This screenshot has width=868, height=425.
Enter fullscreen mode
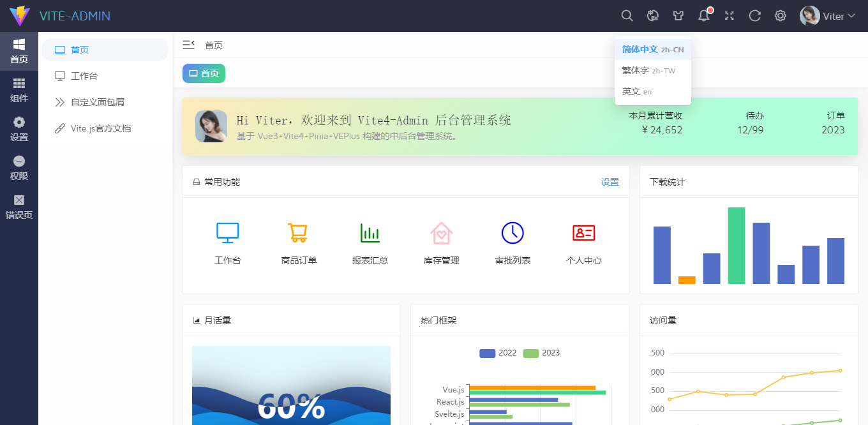[729, 15]
